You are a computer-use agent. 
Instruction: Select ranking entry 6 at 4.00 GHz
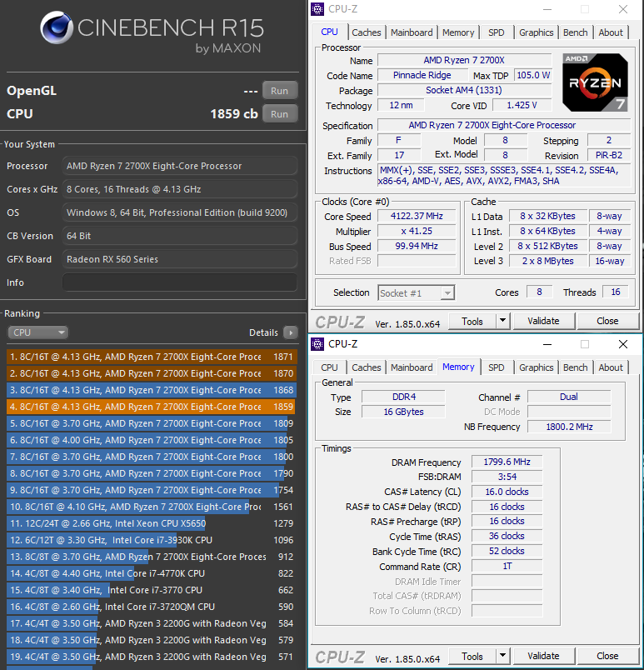pyautogui.click(x=152, y=440)
